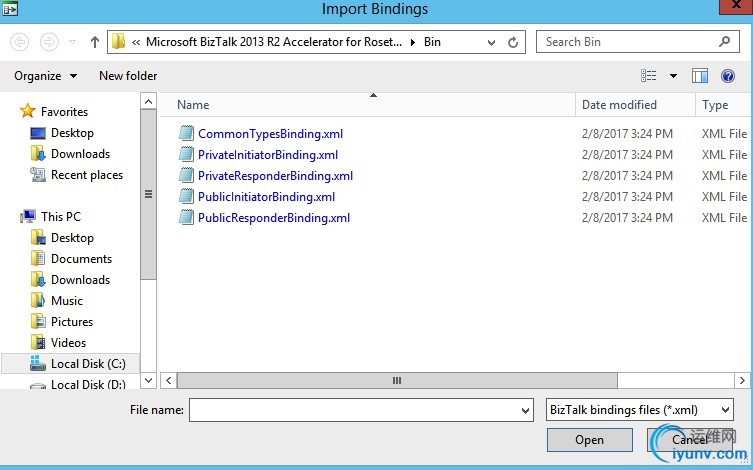Click the Local Disk (C:) drive icon
Image resolution: width=753 pixels, height=470 pixels.
pyautogui.click(x=38, y=363)
